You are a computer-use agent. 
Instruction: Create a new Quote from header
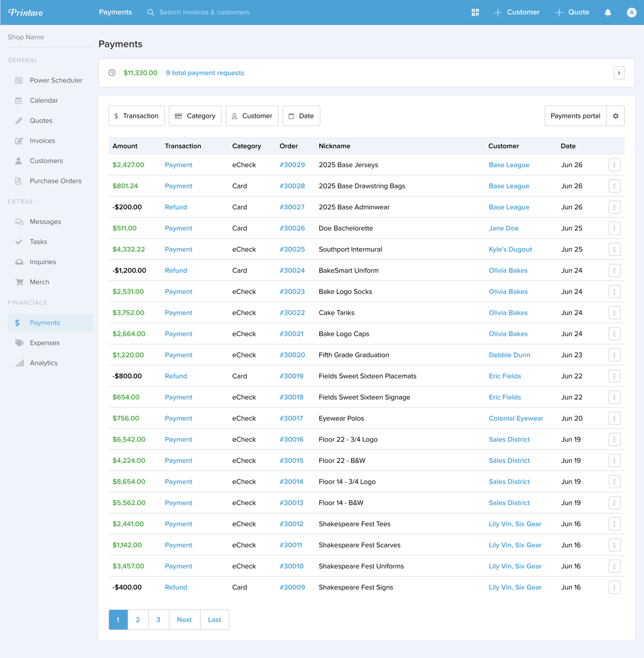572,12
